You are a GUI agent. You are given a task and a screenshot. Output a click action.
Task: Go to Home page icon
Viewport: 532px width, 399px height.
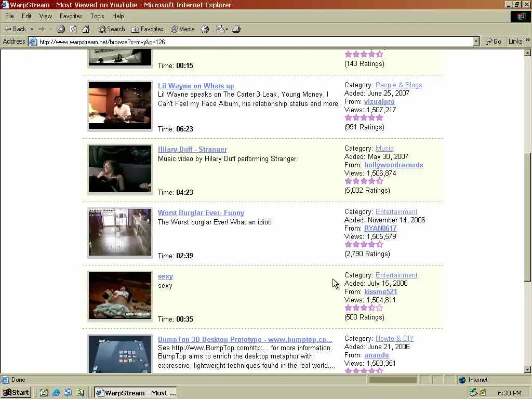[x=86, y=29]
